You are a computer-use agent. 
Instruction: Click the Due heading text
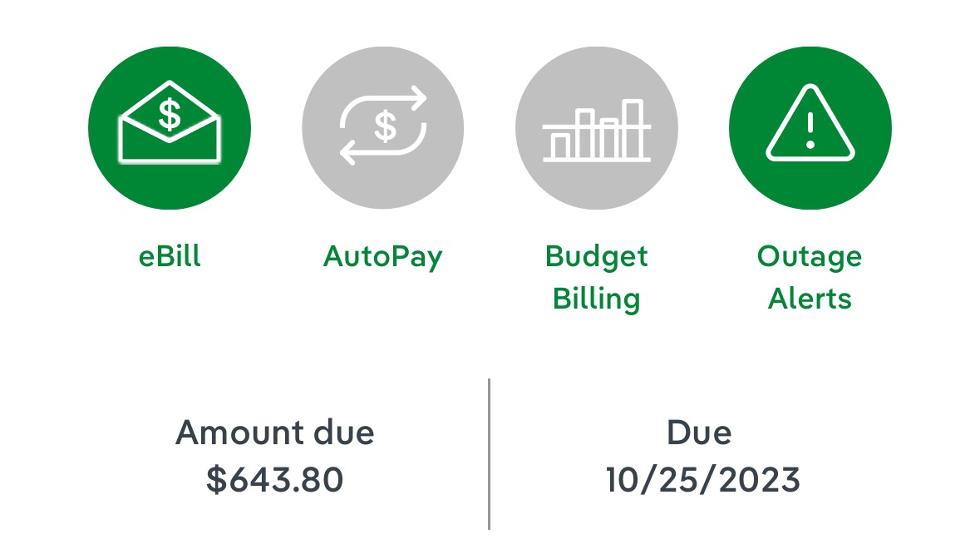pos(699,433)
